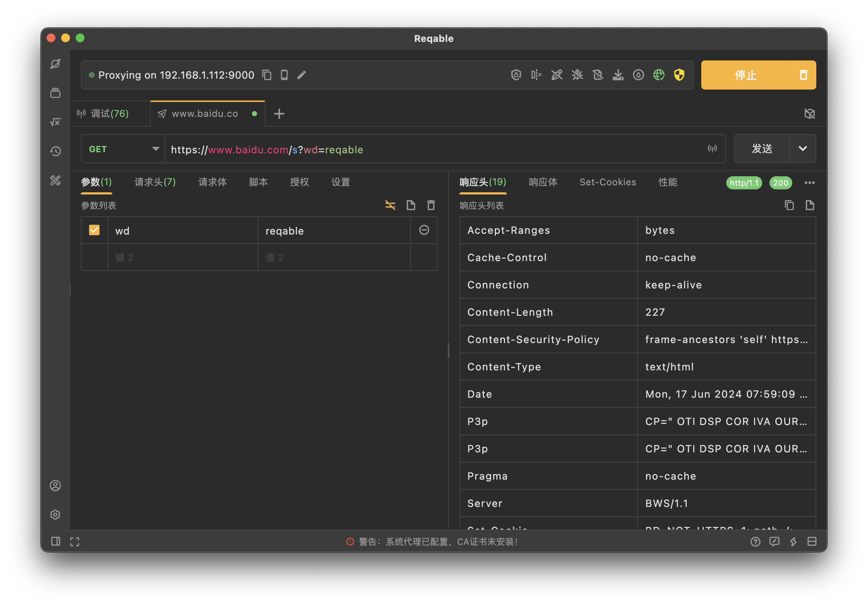Open the feedback chat icon
The image size is (868, 606).
774,542
